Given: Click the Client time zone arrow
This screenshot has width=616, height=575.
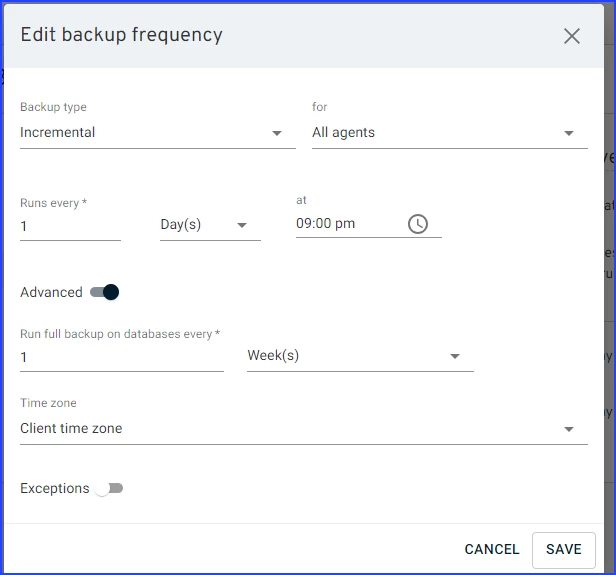Looking at the screenshot, I should [569, 429].
